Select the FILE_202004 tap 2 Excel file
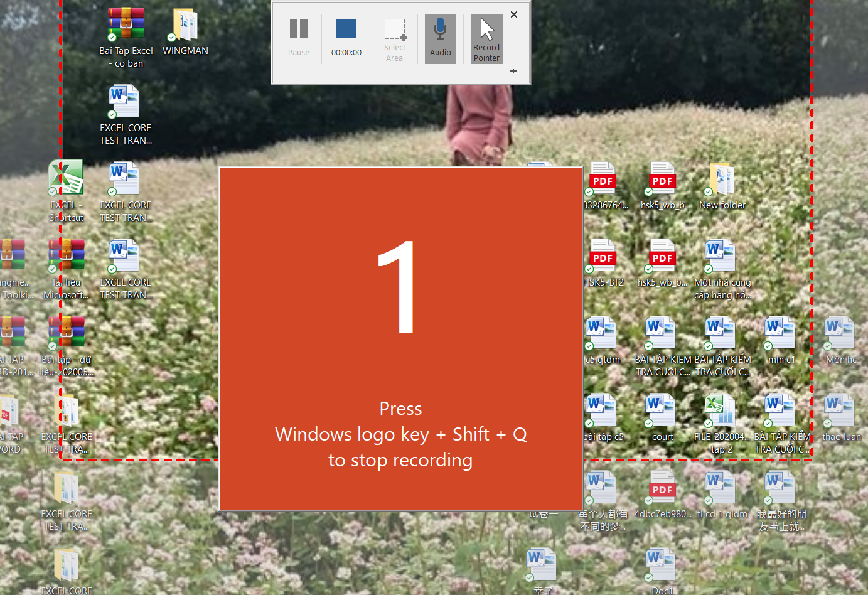Screen dimensions: 868x595 pyautogui.click(x=722, y=424)
